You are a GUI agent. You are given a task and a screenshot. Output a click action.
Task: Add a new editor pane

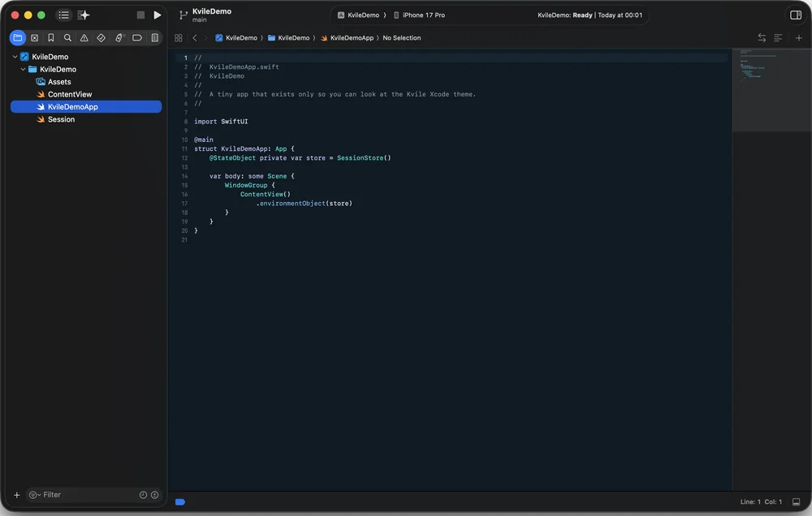[x=798, y=38]
